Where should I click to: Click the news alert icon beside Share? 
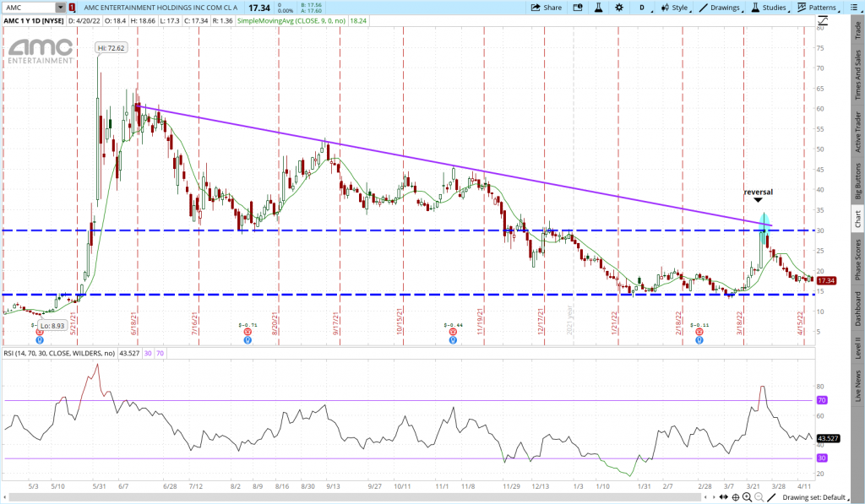click(576, 8)
